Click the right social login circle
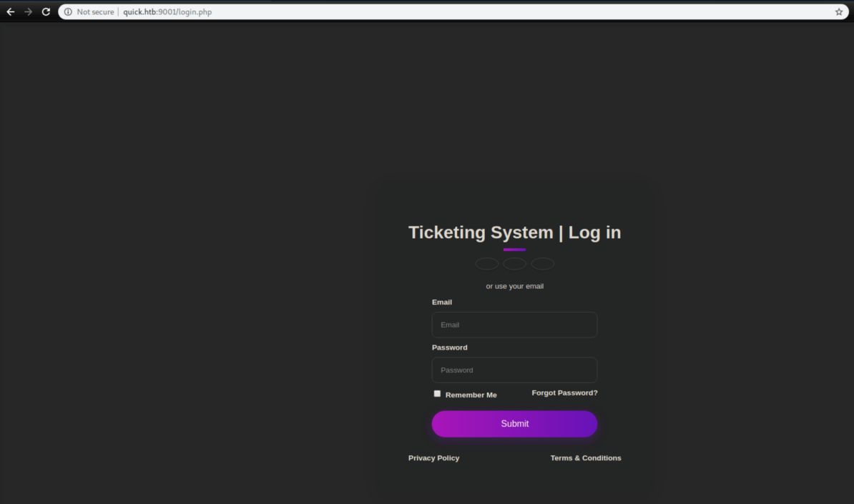854x504 pixels. [x=542, y=264]
